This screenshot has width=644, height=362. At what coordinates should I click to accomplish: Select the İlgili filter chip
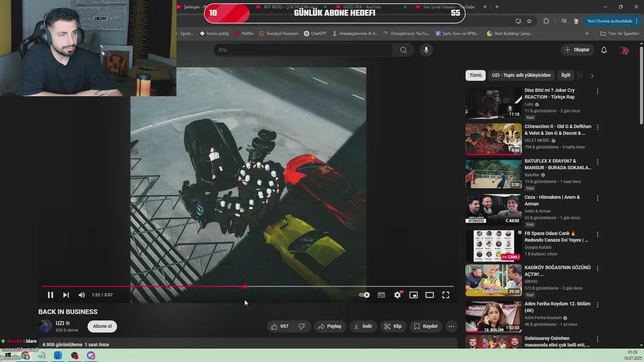(566, 75)
